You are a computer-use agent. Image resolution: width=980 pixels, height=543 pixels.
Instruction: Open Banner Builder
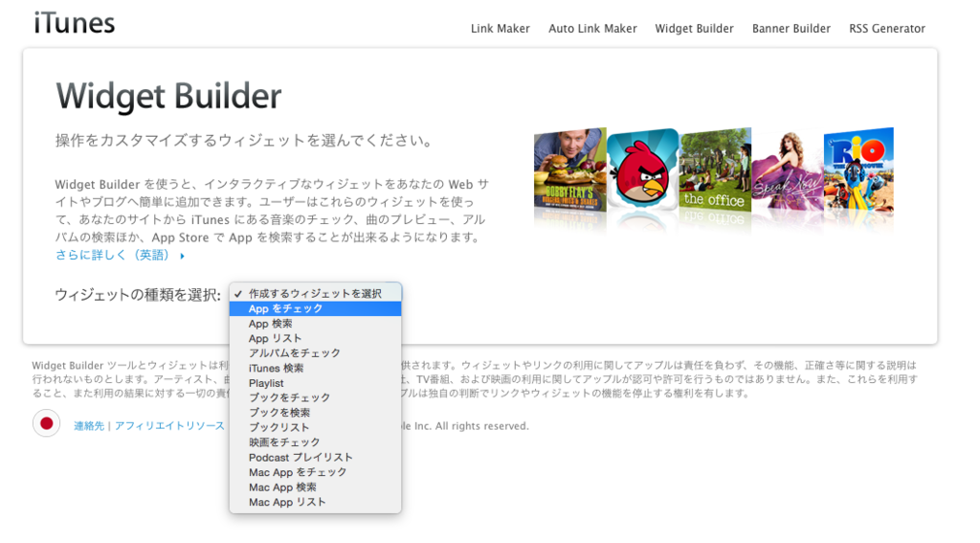(x=791, y=29)
